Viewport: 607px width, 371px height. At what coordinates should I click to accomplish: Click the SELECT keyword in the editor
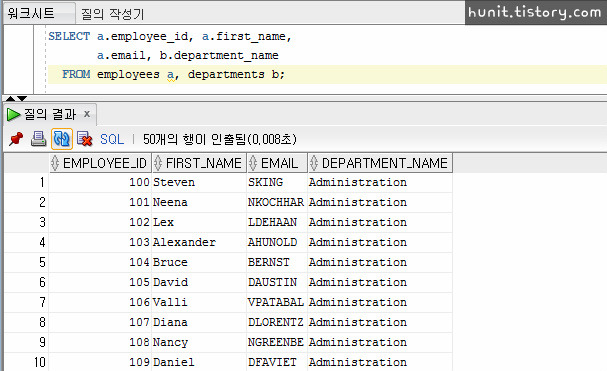click(69, 36)
